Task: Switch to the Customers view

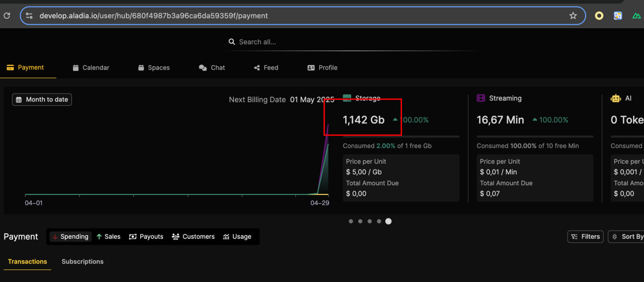Action: 193,237
